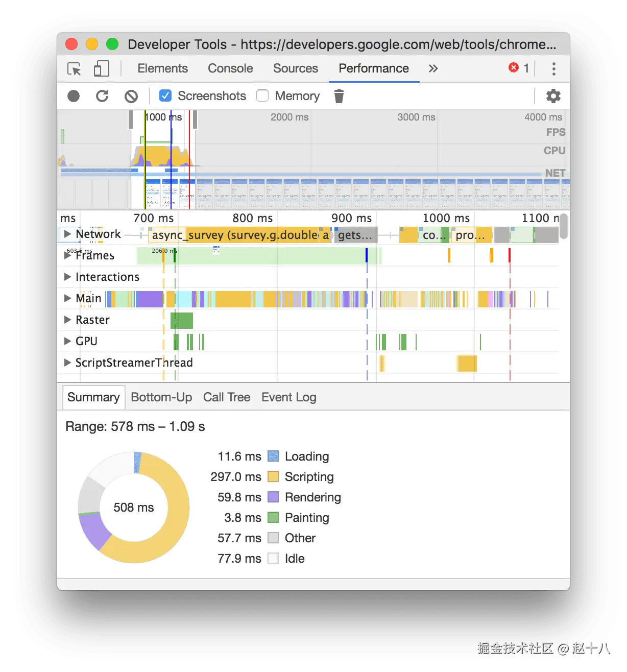Viewport: 627px width, 672px height.
Task: Click the 297.0 ms Scripting value
Action: [236, 476]
